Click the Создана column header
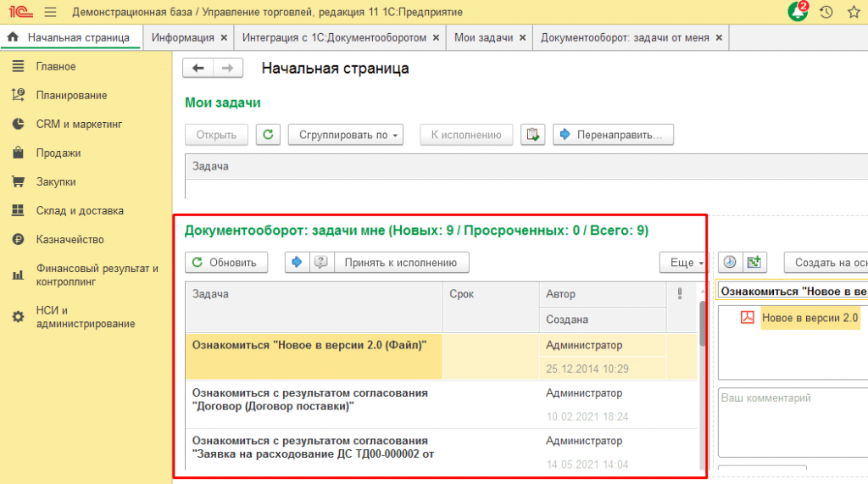This screenshot has height=484, width=868. tap(603, 320)
